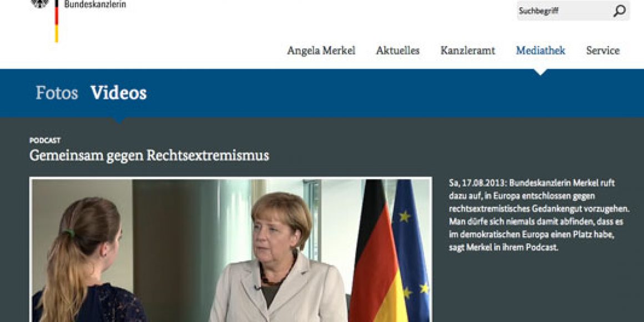Select the Videos tab
This screenshot has width=644, height=322.
[118, 93]
